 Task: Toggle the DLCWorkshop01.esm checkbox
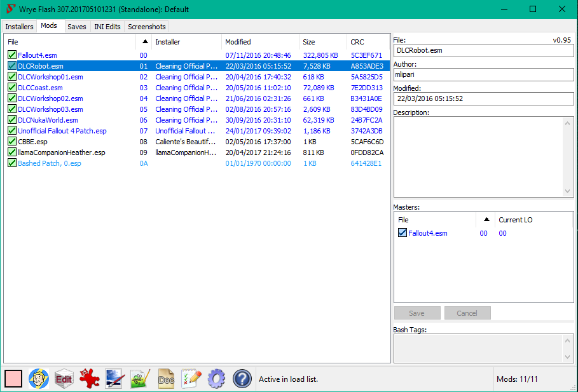(x=12, y=77)
